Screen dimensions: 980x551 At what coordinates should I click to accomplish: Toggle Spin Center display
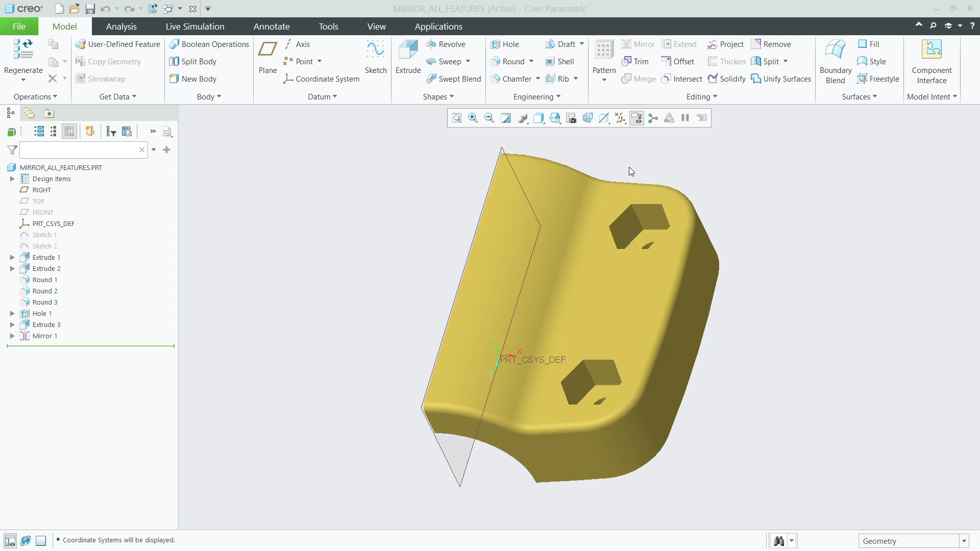pyautogui.click(x=653, y=118)
